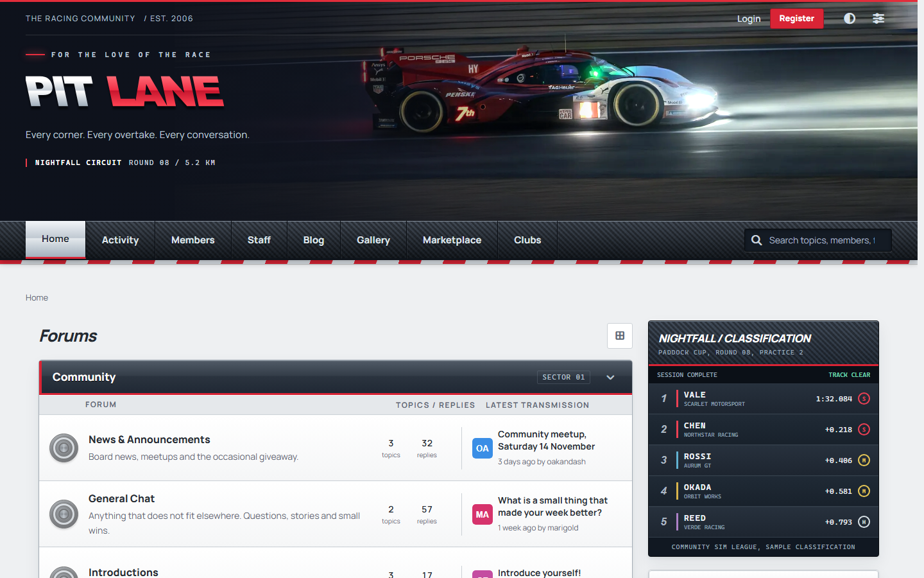The image size is (924, 578).
Task: Open the OA avatar for oakandash
Action: (483, 448)
